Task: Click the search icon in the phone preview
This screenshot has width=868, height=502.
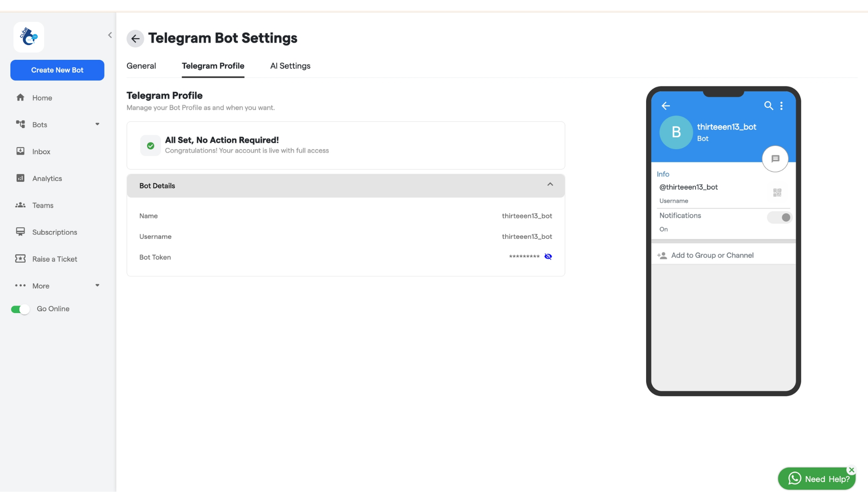Action: pyautogui.click(x=768, y=106)
